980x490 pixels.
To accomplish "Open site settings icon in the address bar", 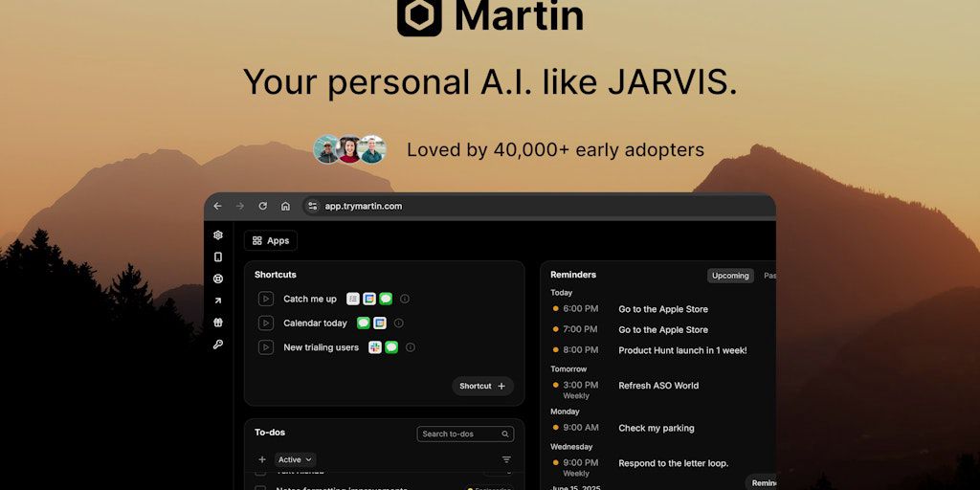I will tap(313, 207).
